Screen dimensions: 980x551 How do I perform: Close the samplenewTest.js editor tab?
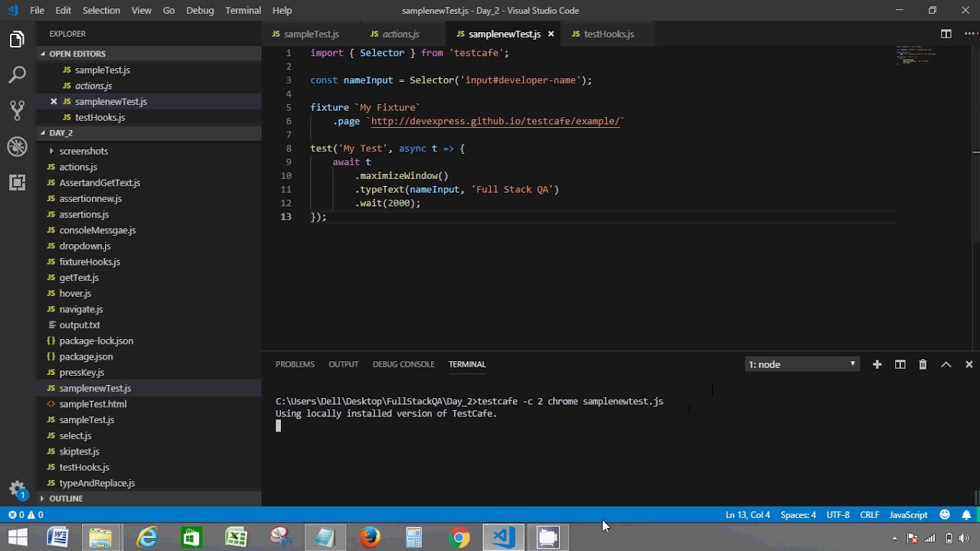tap(550, 34)
